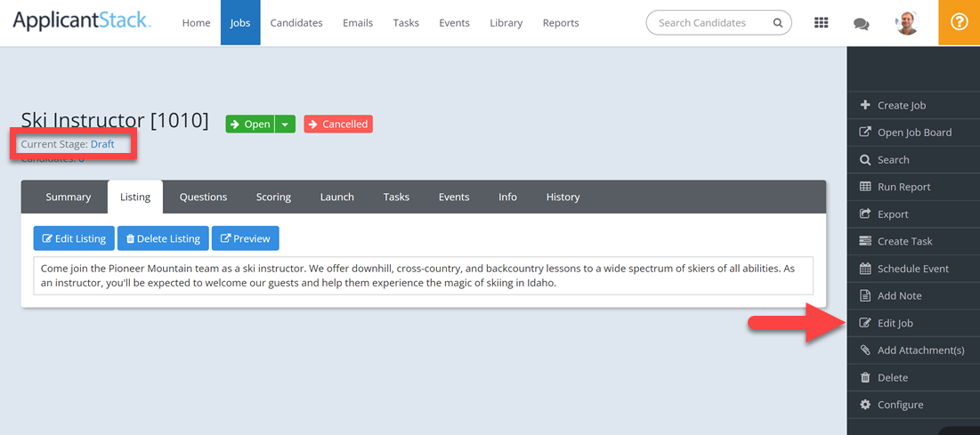The height and width of the screenshot is (435, 980).
Task: Click the Ski Instructor [1010] job title
Action: [x=115, y=120]
